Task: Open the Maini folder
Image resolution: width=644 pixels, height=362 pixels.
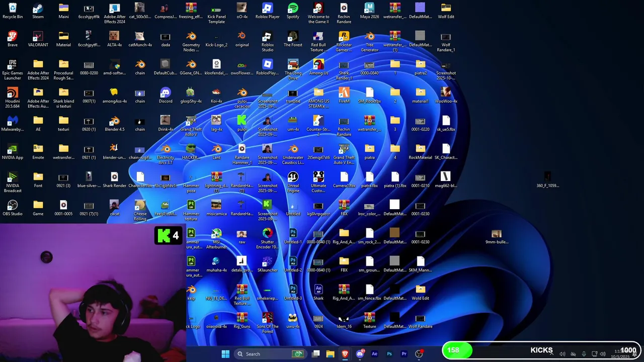Action: coord(63,11)
